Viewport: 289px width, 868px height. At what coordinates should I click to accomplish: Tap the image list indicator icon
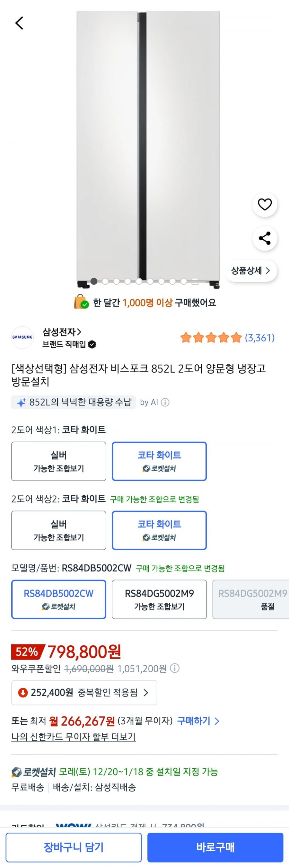[x=195, y=282]
